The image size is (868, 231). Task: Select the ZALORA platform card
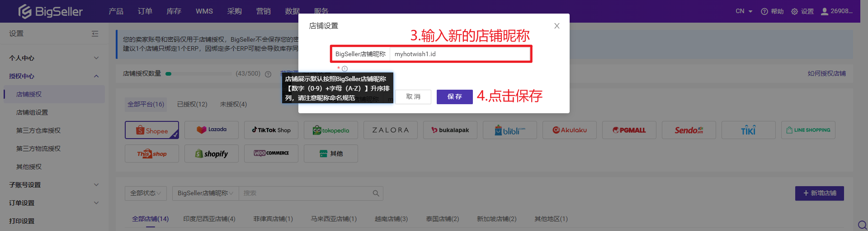[391, 130]
